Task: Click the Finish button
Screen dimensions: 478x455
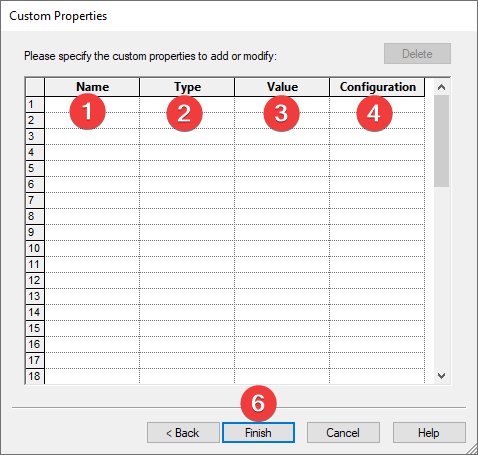Action: tap(258, 433)
